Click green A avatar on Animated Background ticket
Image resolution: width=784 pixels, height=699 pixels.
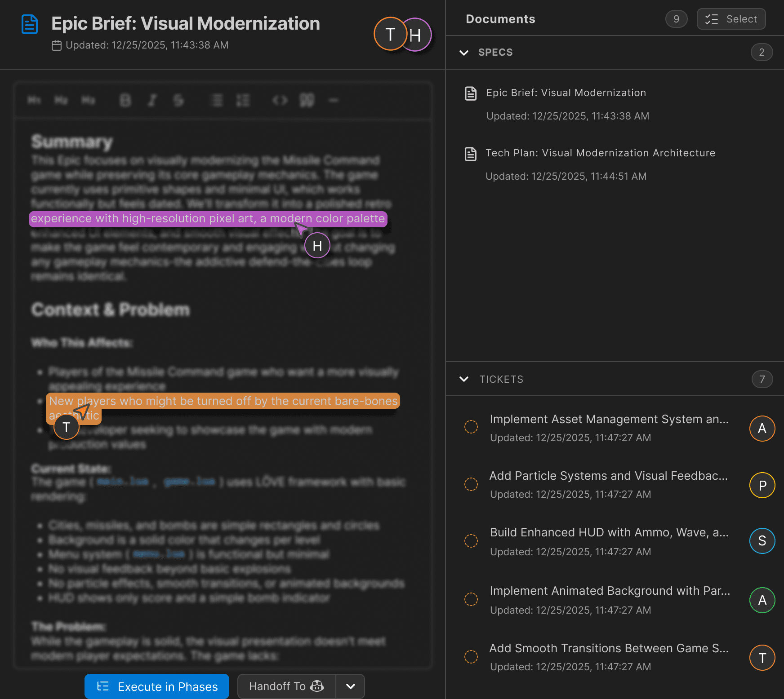point(762,600)
